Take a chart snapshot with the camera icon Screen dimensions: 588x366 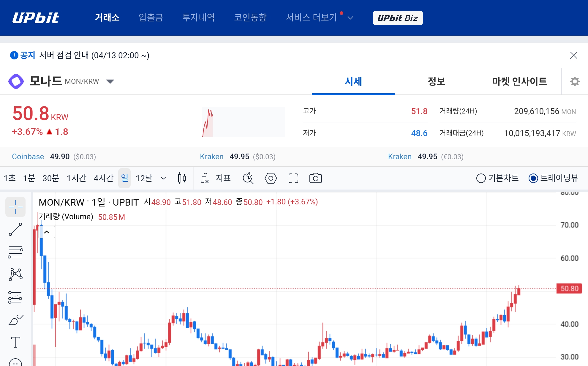coord(315,178)
